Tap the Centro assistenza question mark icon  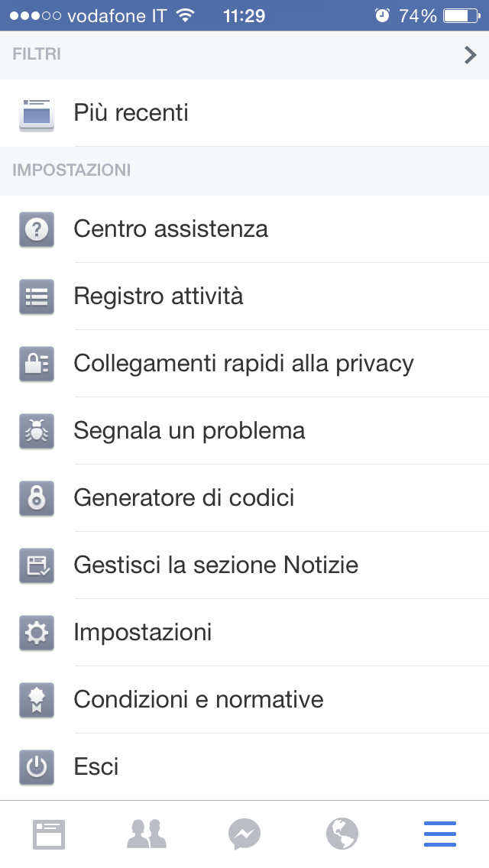coord(37,229)
